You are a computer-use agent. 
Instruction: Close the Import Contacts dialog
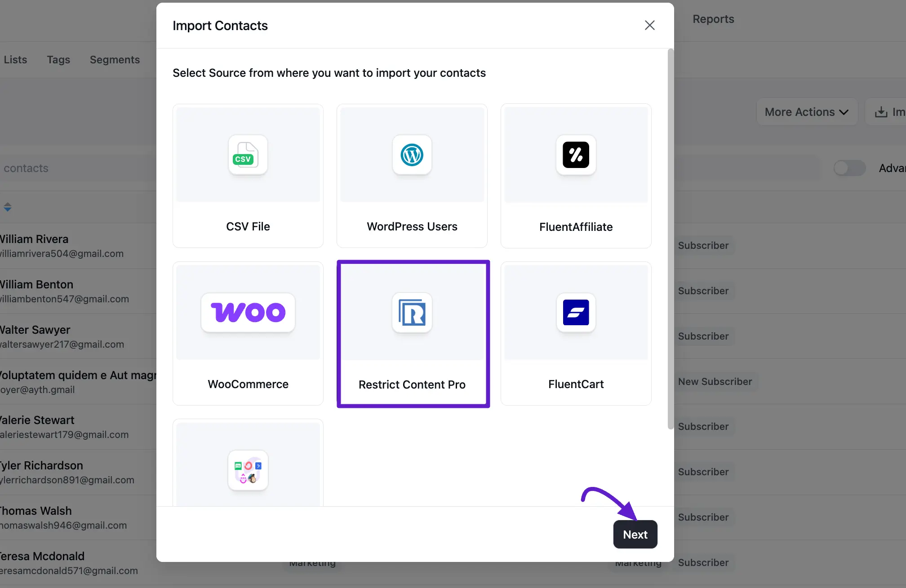tap(649, 25)
